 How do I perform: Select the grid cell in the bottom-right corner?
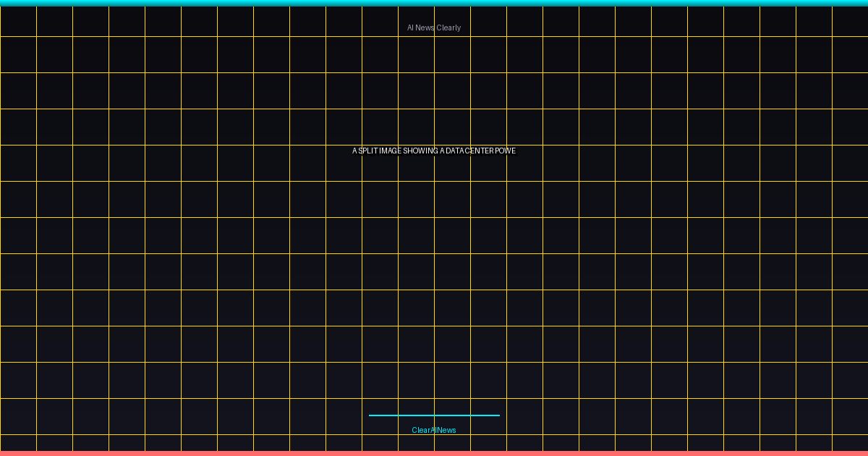click(x=850, y=442)
